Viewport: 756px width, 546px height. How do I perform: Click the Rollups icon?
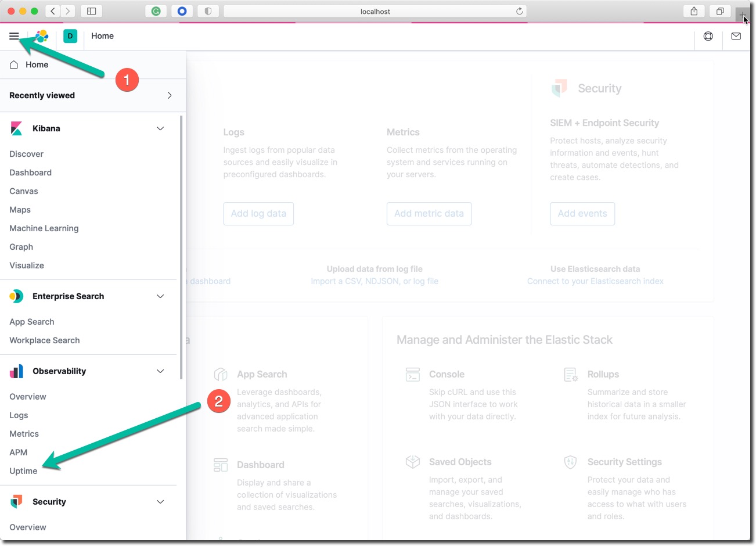coord(571,375)
